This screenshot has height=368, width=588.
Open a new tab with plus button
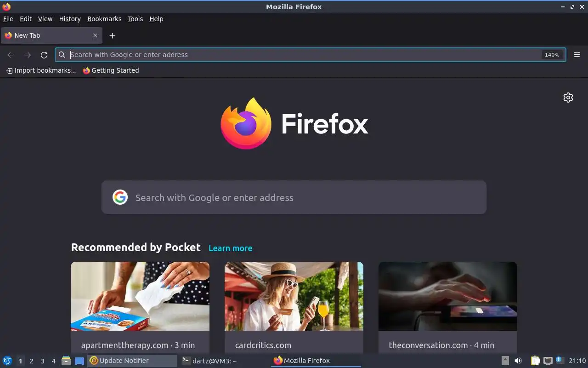click(x=112, y=35)
